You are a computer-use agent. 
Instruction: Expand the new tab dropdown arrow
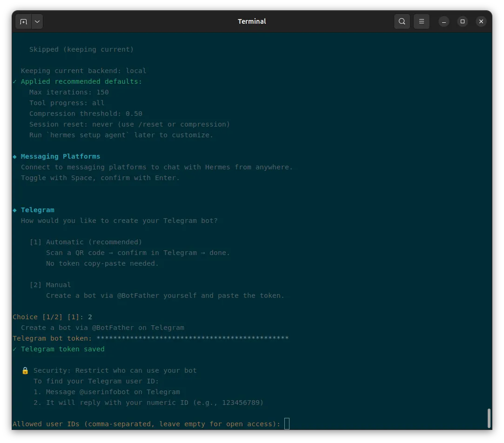(x=37, y=21)
